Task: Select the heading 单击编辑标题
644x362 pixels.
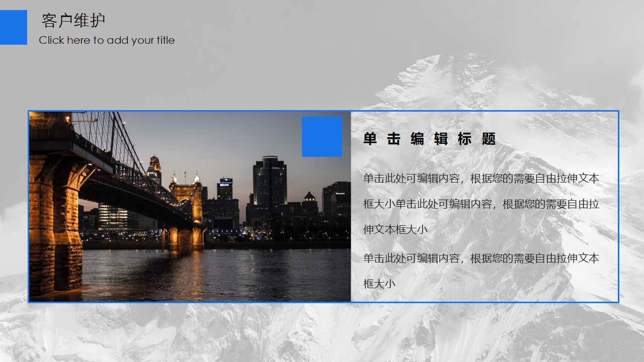Action: pyautogui.click(x=429, y=139)
